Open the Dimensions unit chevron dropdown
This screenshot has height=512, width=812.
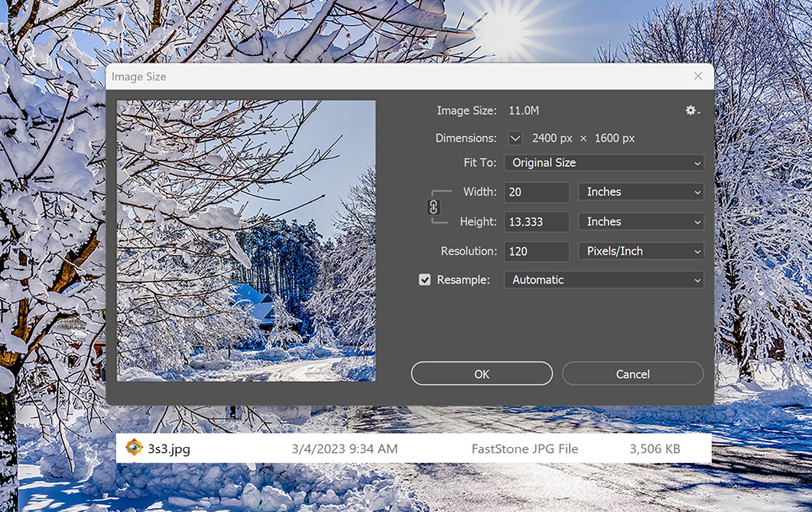click(515, 139)
